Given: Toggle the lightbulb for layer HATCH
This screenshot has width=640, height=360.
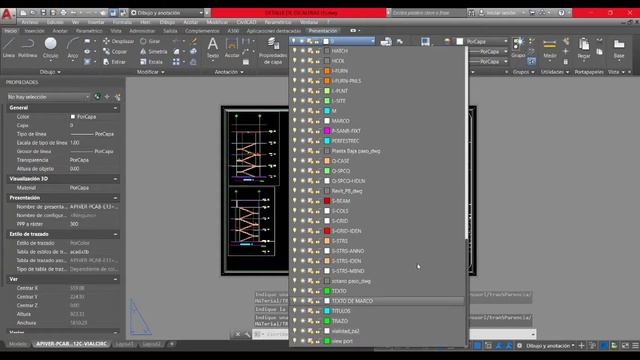Looking at the screenshot, I should coord(294,51).
